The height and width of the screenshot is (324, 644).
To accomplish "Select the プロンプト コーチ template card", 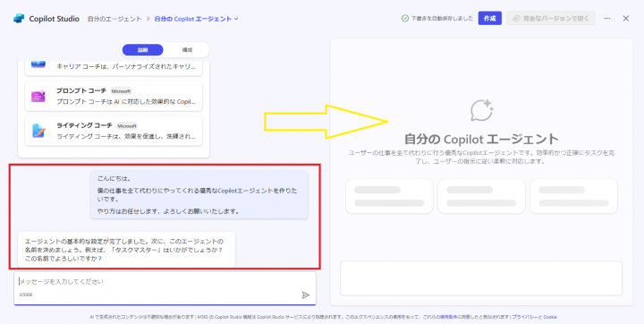I will click(114, 96).
